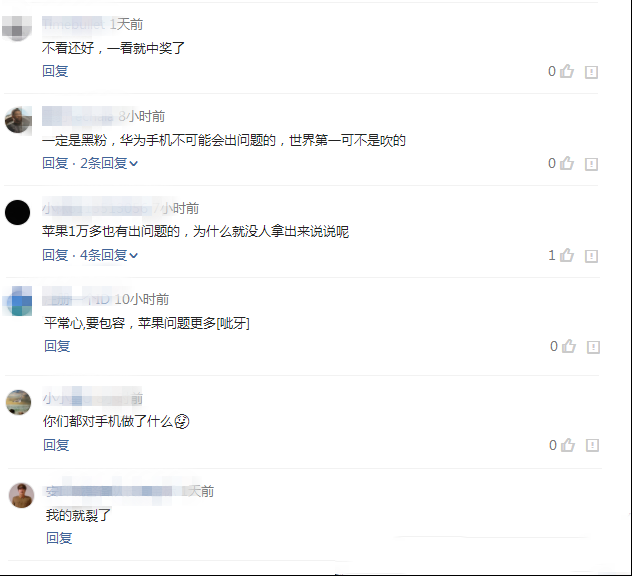632x576 pixels.
Task: Report the comment starting '一定是黑粉'
Action: tap(591, 164)
